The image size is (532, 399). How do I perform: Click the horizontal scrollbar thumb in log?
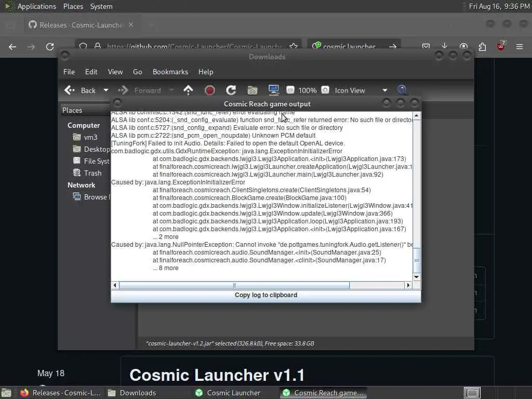tap(234, 285)
